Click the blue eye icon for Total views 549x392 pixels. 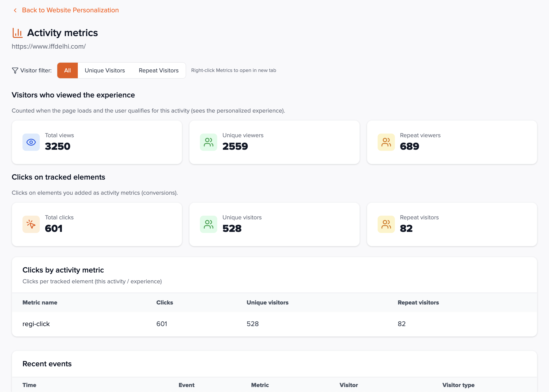[31, 142]
